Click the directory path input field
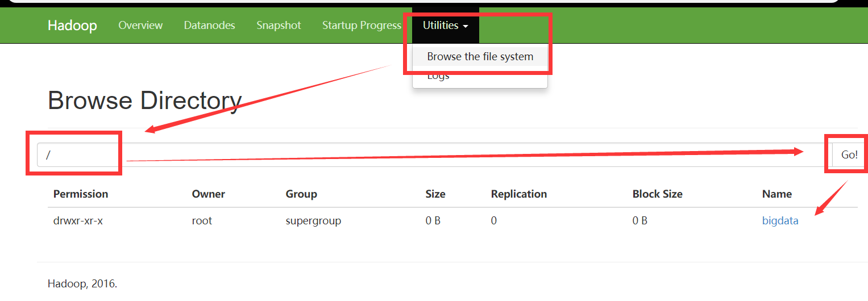The image size is (868, 301). pos(434,154)
